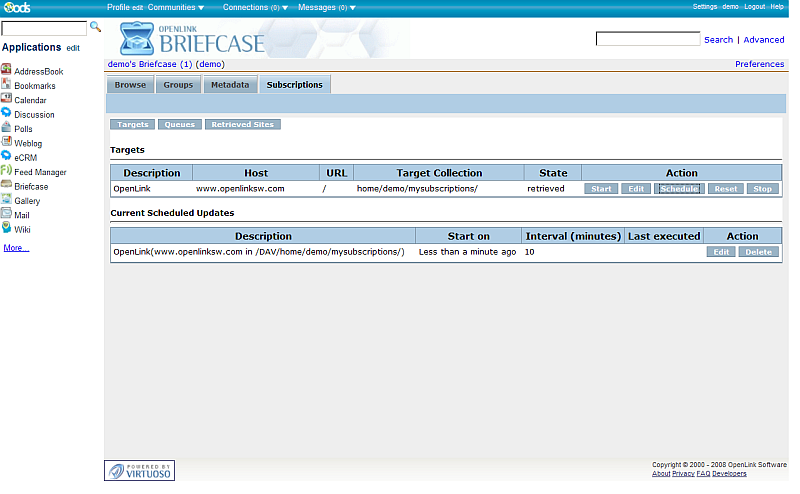Select the Queues sub-tab
Image resolution: width=800 pixels, height=494 pixels.
pos(179,125)
